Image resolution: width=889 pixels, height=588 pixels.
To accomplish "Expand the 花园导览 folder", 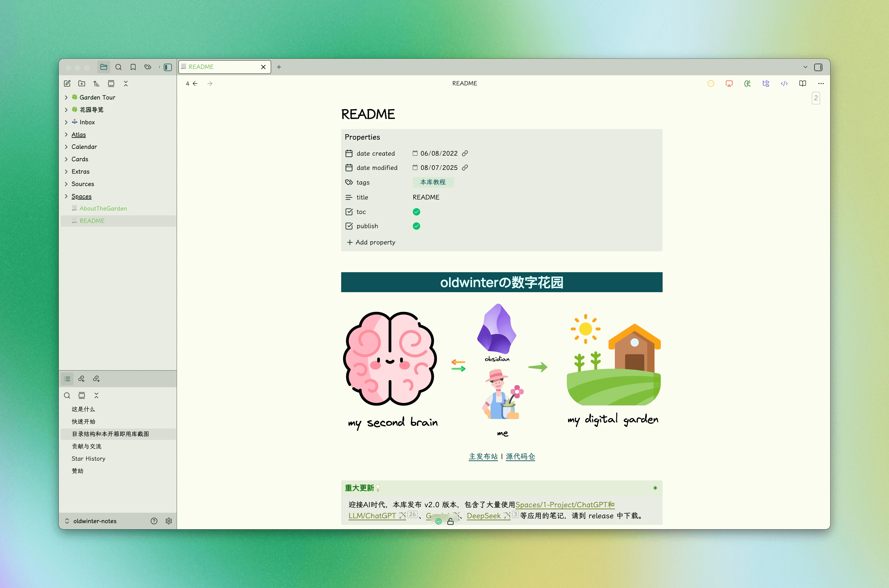I will pos(66,109).
